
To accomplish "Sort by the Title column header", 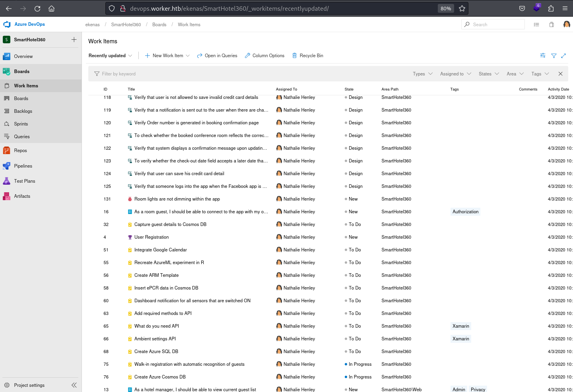I will tap(131, 89).
